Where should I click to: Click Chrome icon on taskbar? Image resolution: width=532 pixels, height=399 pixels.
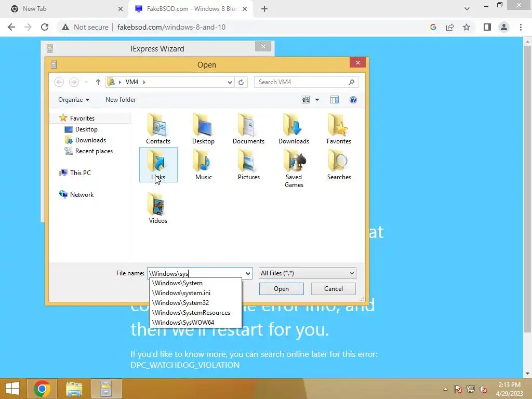pos(42,389)
